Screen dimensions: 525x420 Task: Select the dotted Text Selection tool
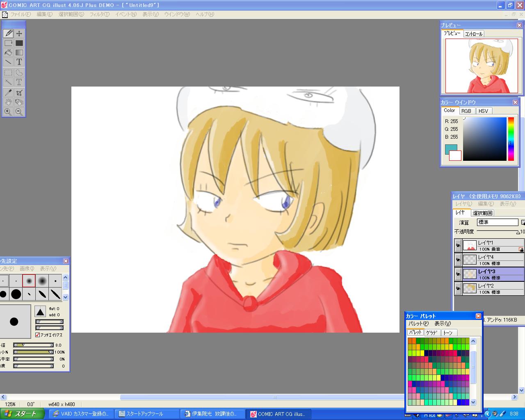pyautogui.click(x=19, y=82)
